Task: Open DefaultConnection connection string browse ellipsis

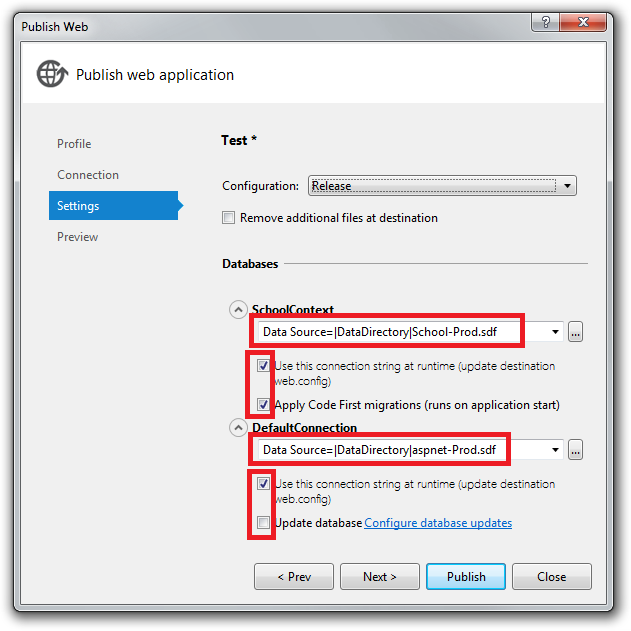Action: (575, 450)
